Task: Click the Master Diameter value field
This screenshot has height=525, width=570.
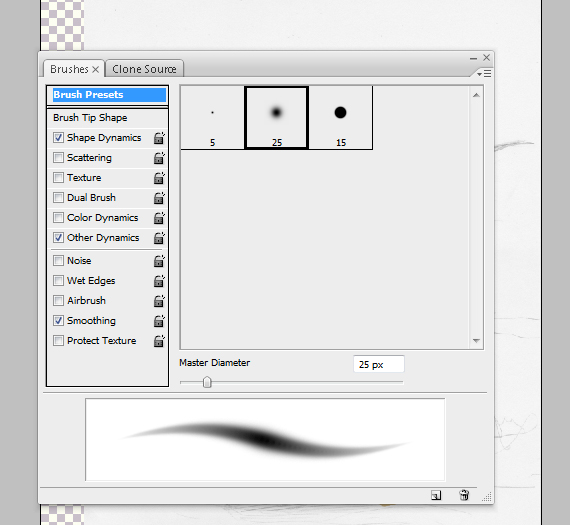Action: coord(378,364)
